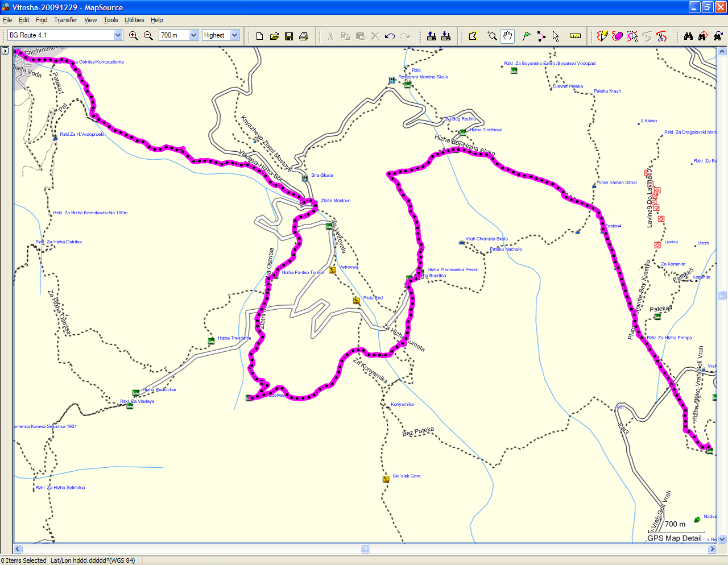Click the Copy icon
The image size is (728, 565).
pos(345,36)
